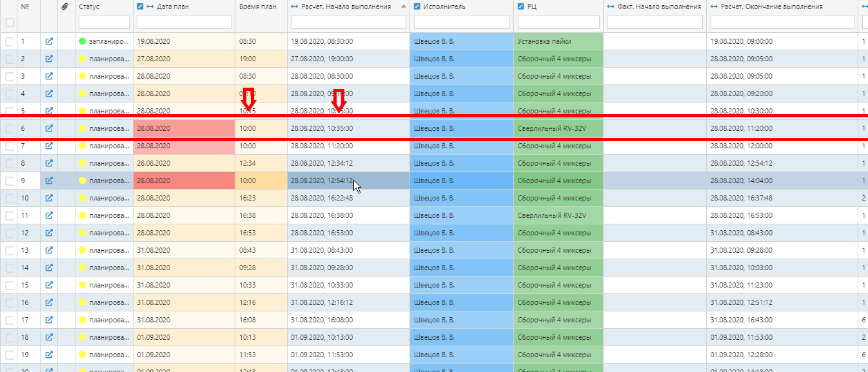The height and width of the screenshot is (372, 868).
Task: Open row 9 using its external link icon
Action: click(x=49, y=181)
